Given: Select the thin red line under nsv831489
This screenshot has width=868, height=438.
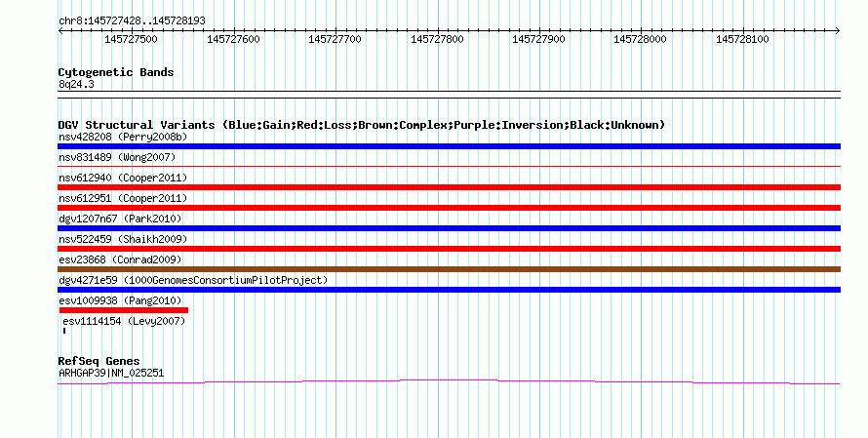Looking at the screenshot, I should 449,166.
